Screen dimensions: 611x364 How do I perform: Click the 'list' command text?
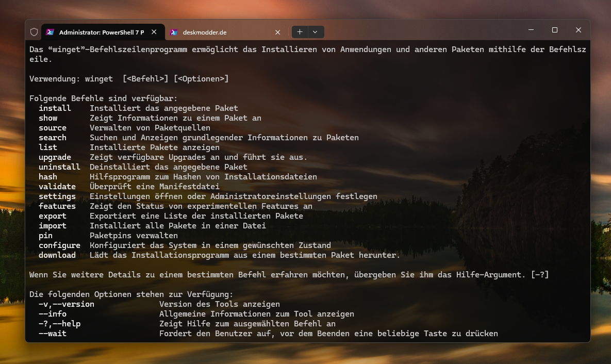(x=48, y=147)
